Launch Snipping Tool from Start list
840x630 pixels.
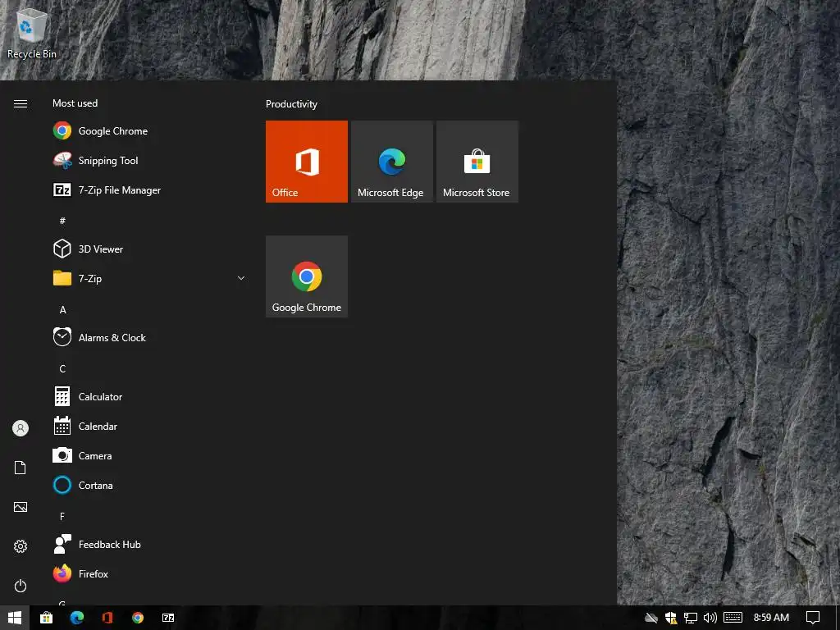pos(150,161)
